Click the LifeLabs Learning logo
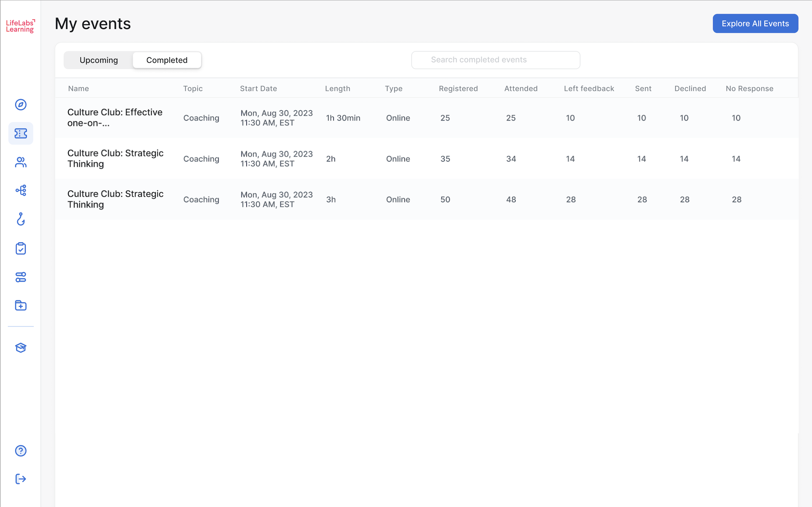 coord(20,26)
